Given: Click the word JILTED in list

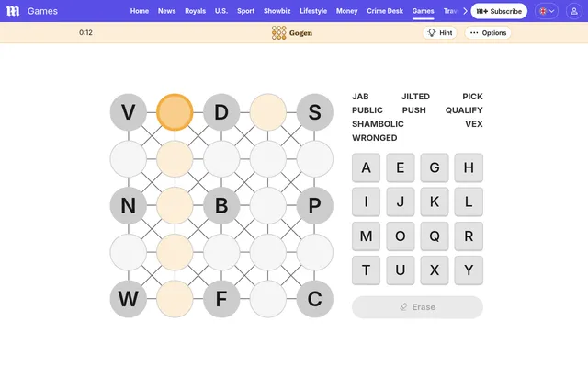Looking at the screenshot, I should pyautogui.click(x=415, y=97).
